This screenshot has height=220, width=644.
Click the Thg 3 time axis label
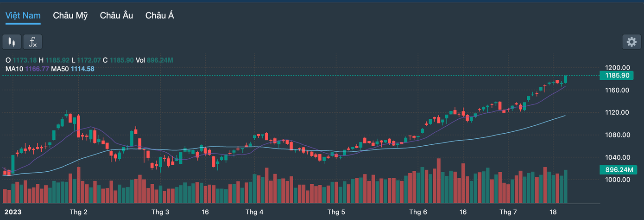pos(160,212)
